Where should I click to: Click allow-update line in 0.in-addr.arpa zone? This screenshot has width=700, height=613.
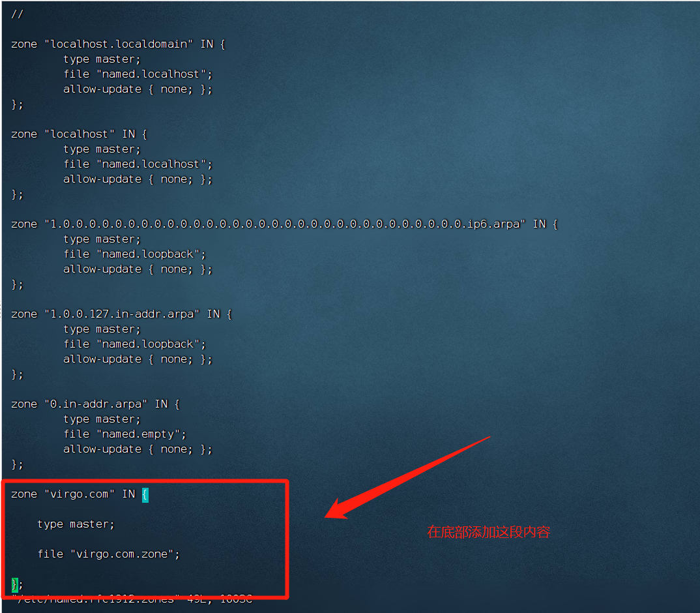pos(138,449)
